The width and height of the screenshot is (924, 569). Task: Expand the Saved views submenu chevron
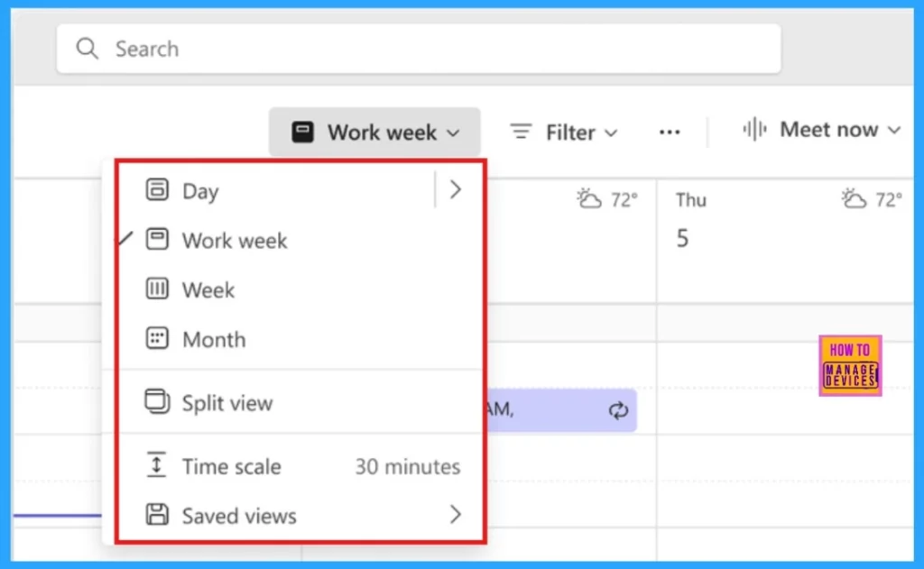click(456, 515)
